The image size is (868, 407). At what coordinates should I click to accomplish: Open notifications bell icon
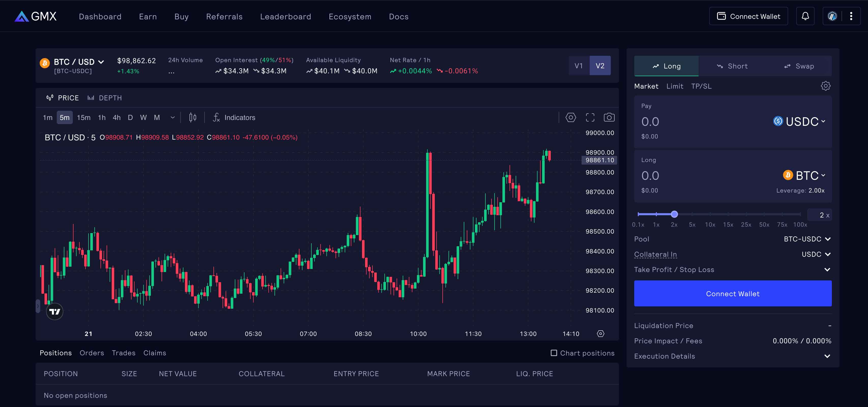tap(805, 16)
